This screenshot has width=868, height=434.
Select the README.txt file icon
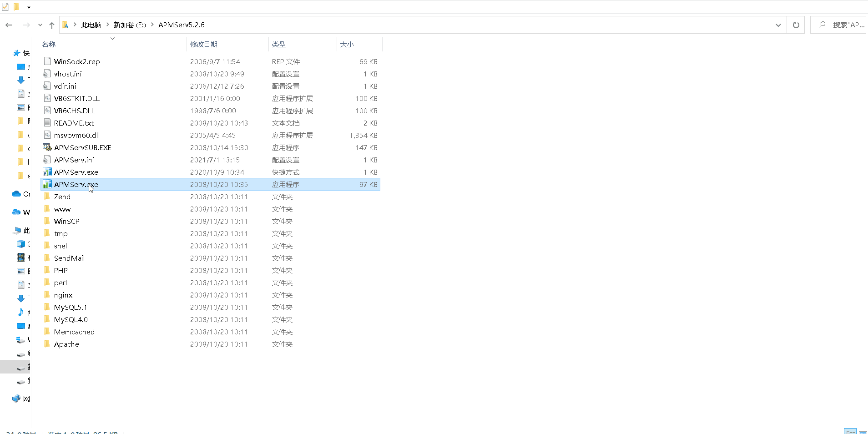(x=47, y=122)
